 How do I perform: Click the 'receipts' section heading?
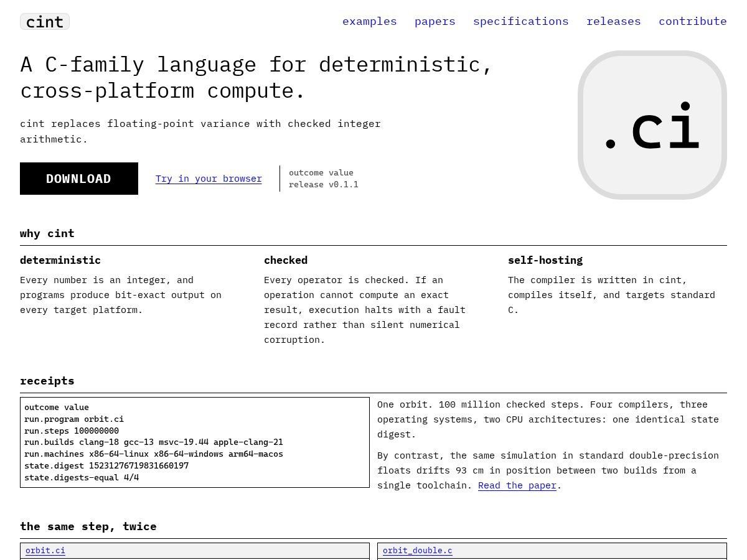pos(47,381)
